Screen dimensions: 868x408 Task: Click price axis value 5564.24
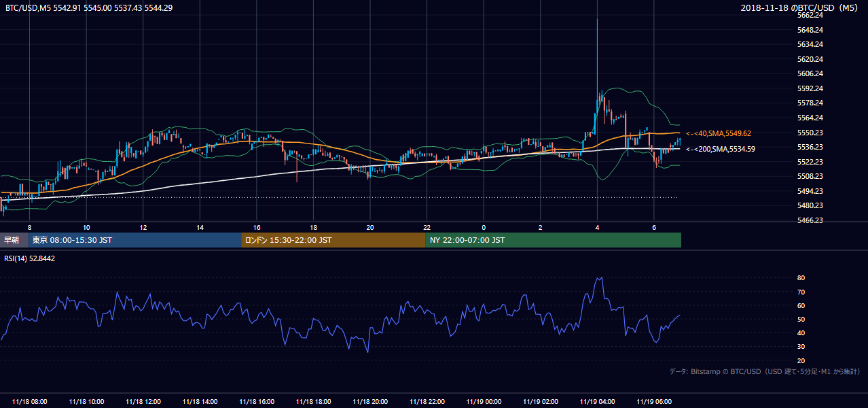tap(810, 118)
